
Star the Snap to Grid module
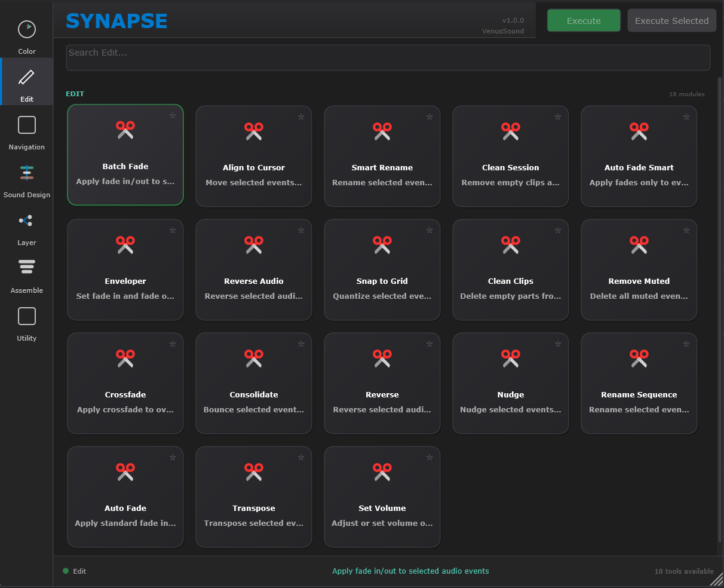430,231
